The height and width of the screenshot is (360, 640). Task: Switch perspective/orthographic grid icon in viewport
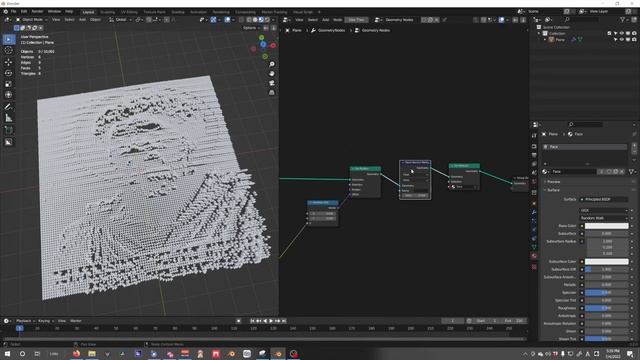272,93
